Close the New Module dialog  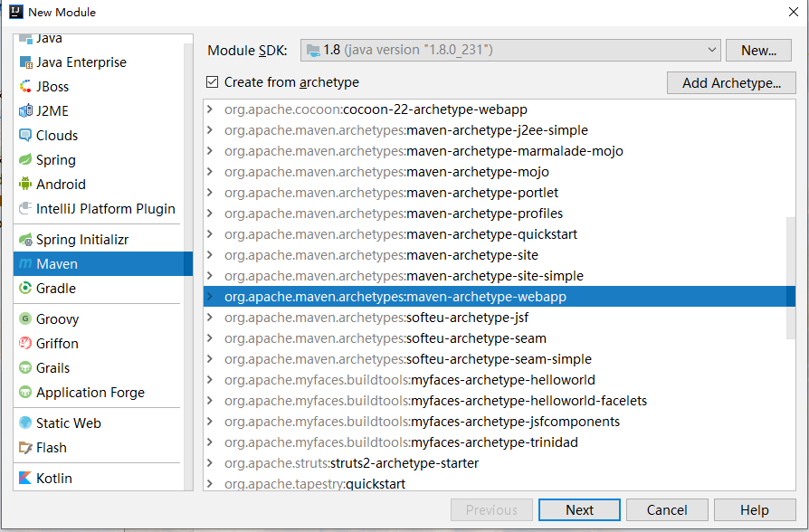click(794, 12)
